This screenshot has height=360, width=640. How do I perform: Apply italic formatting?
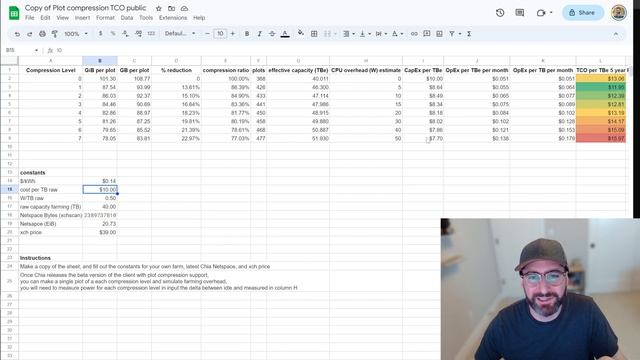(259, 33)
